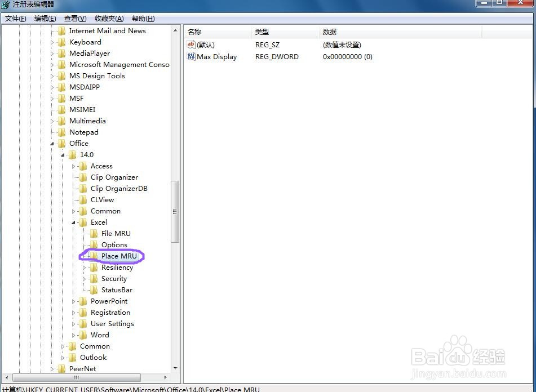
Task: Open the 帮助(H) menu
Action: [x=143, y=19]
